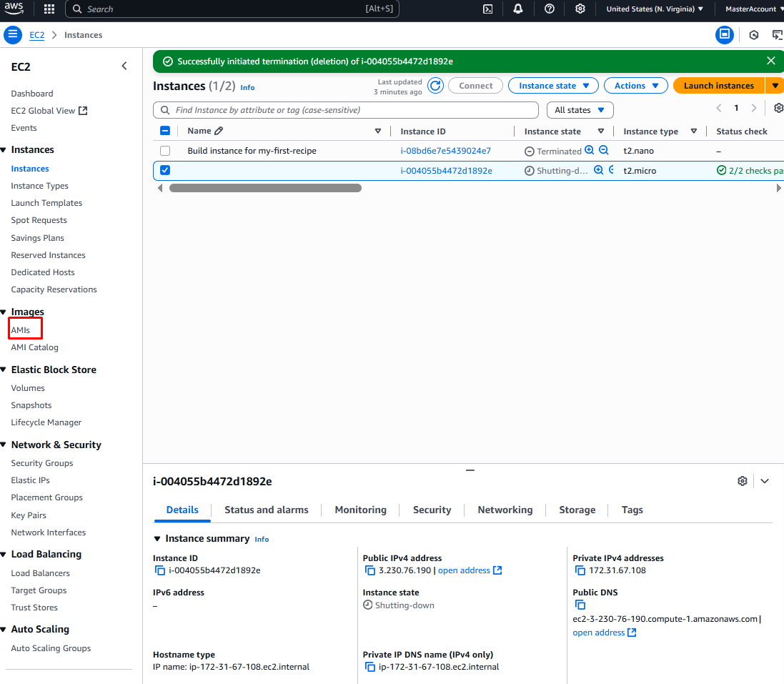Open the All states filter dropdown
This screenshot has width=784, height=684.
pos(580,110)
